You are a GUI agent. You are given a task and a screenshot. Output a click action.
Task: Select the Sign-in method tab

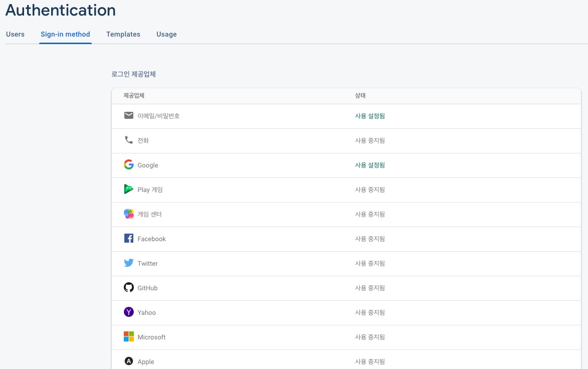[x=65, y=35]
